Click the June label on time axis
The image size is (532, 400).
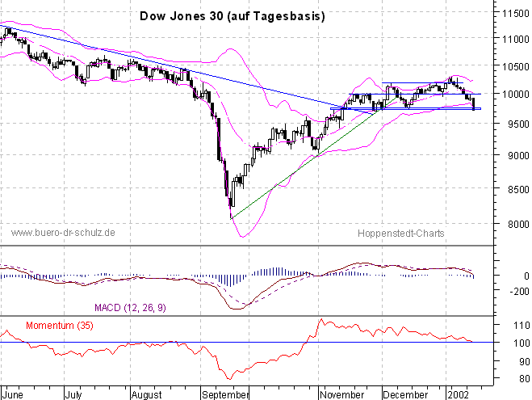(x=13, y=395)
